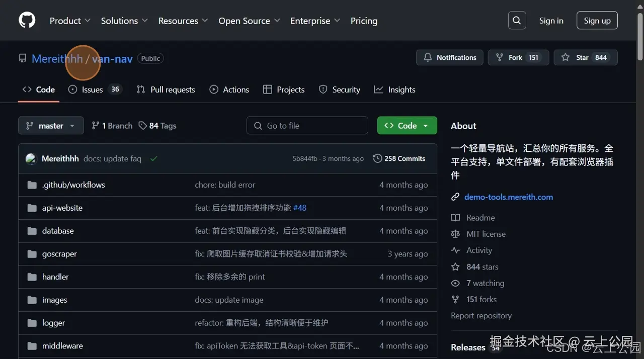The width and height of the screenshot is (644, 359).
Task: Click the Report repository link
Action: [x=481, y=316]
